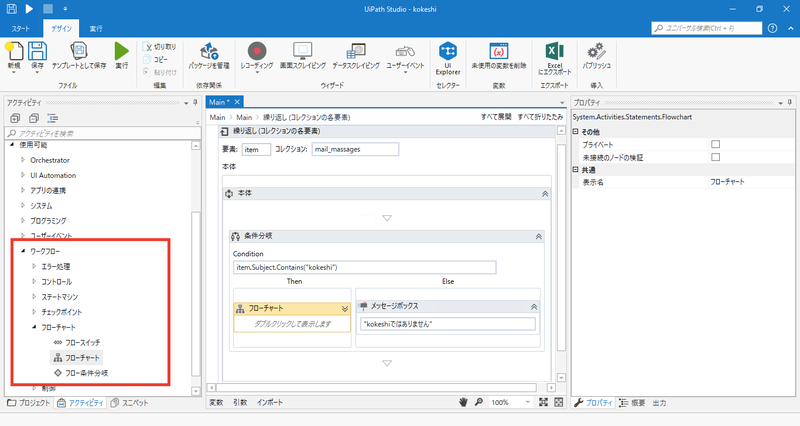Click すべて折りたたみ (Collapse All) link
The width and height of the screenshot is (800, 426).
pyautogui.click(x=540, y=117)
